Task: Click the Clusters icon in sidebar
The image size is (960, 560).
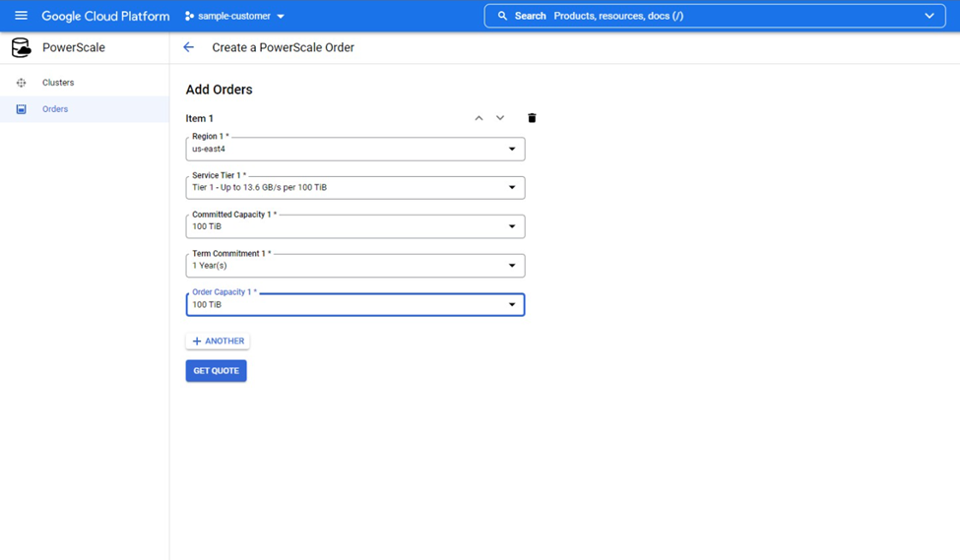Action: [21, 83]
